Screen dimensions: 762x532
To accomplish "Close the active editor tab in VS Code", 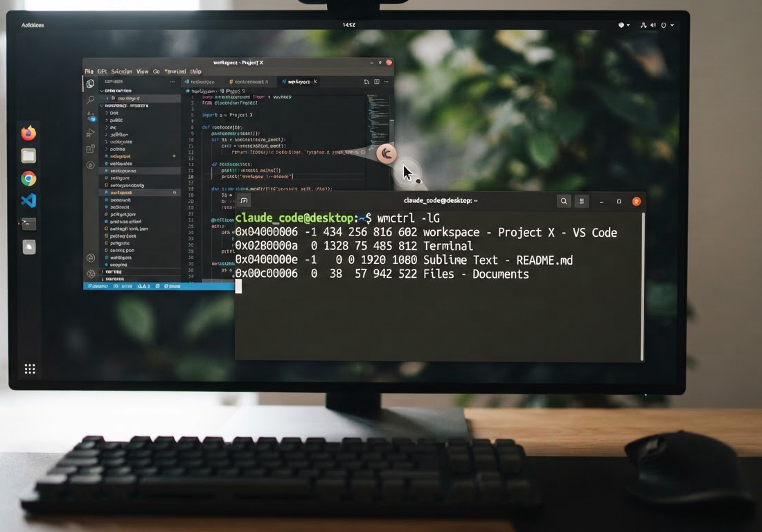I will pyautogui.click(x=315, y=81).
